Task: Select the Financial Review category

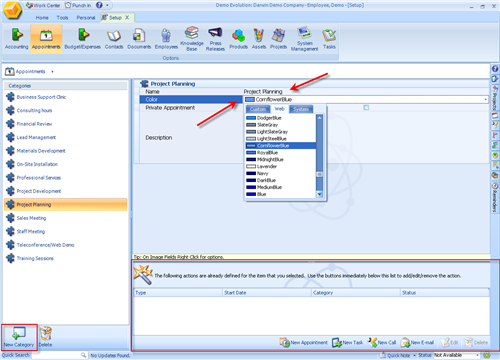Action: (34, 124)
